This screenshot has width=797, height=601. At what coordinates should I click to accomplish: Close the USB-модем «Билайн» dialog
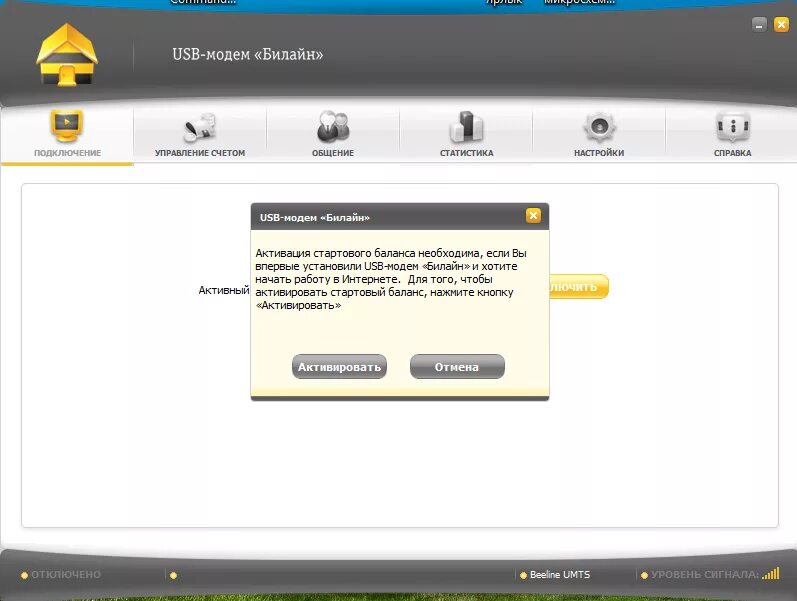(x=533, y=216)
